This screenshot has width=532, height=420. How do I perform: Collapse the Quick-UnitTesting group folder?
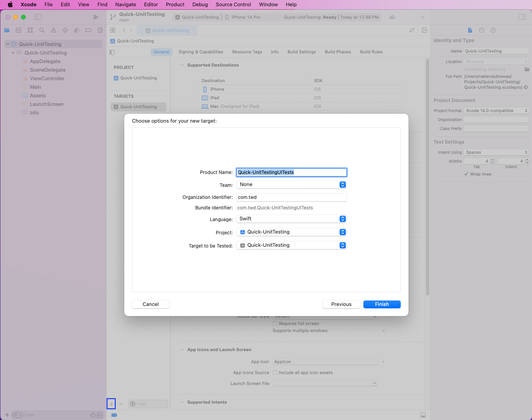[13, 53]
